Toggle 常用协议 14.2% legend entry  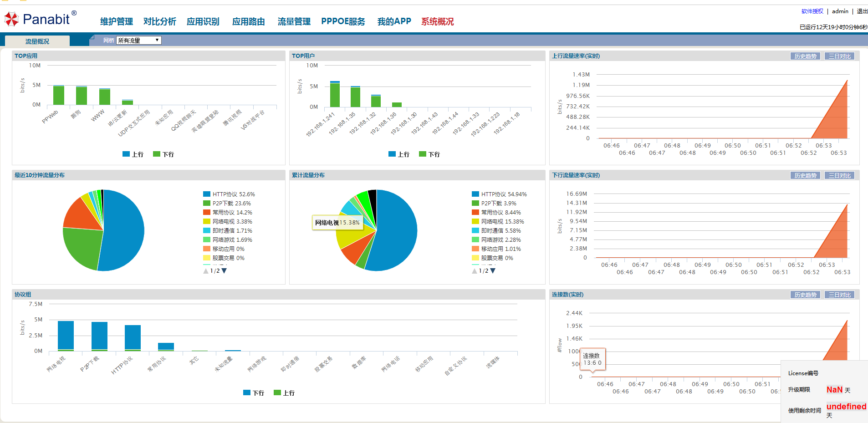tap(228, 212)
